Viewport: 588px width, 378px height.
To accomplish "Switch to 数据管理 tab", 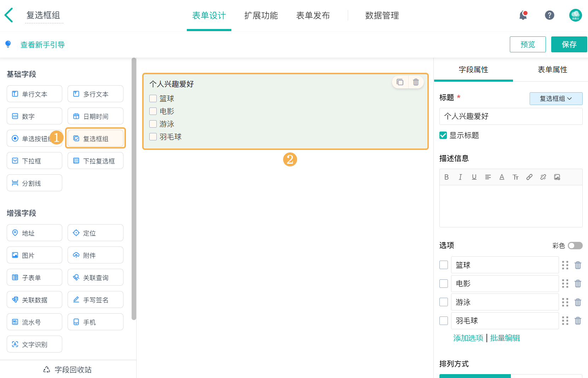I will [382, 16].
